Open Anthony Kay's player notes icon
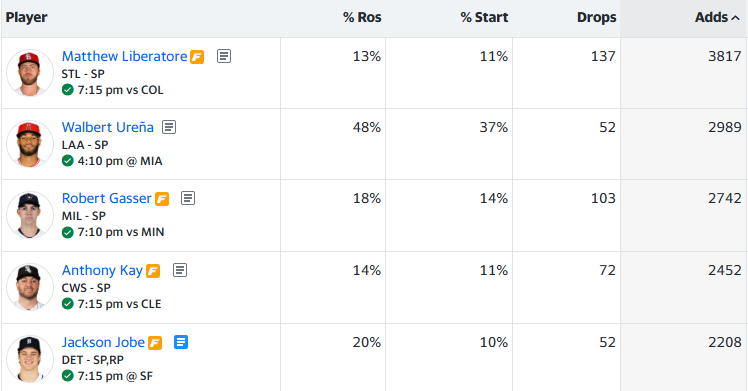This screenshot has width=748, height=391. 180,270
